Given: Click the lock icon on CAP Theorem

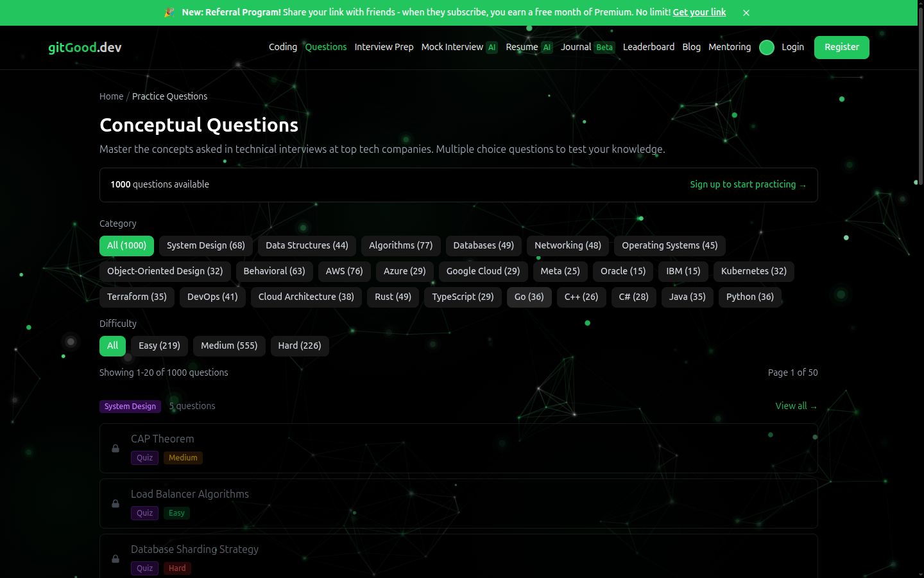Looking at the screenshot, I should pos(116,448).
